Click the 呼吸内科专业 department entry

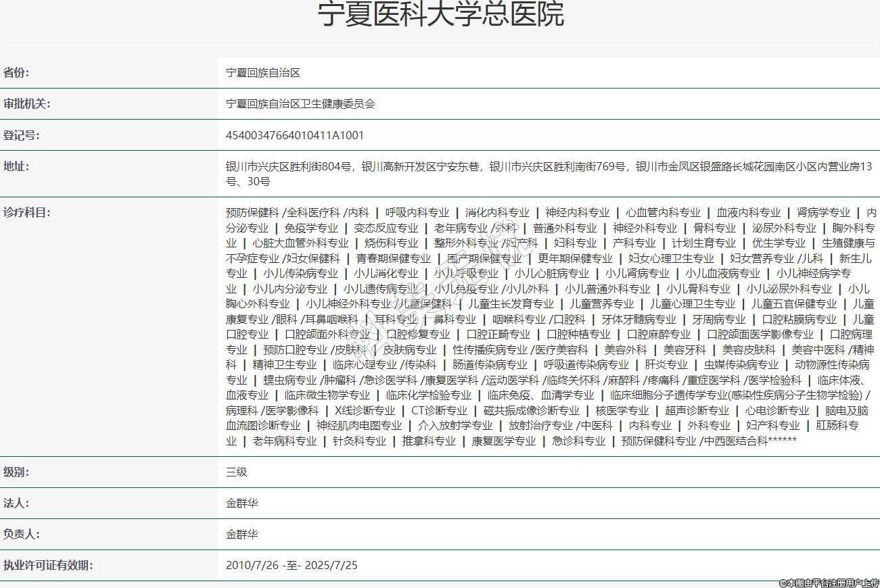[x=417, y=212]
